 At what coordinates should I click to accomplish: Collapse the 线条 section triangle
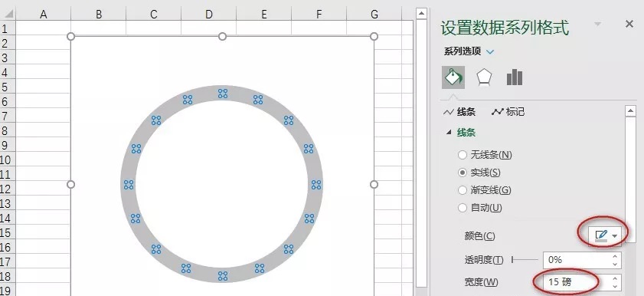click(449, 133)
